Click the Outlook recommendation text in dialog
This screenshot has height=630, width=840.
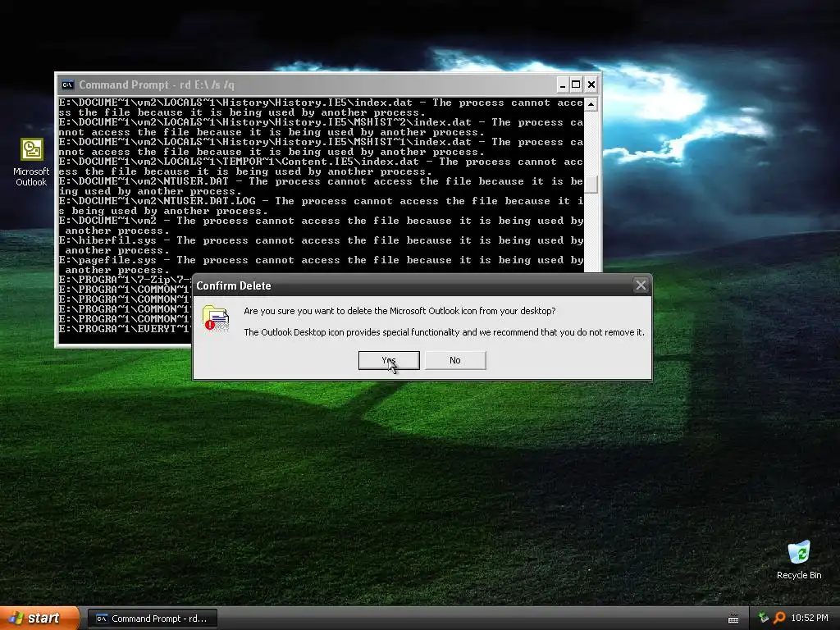coord(444,333)
